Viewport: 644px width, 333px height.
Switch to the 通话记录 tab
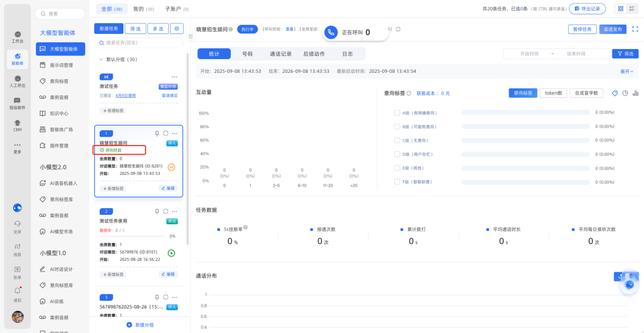[x=280, y=54]
